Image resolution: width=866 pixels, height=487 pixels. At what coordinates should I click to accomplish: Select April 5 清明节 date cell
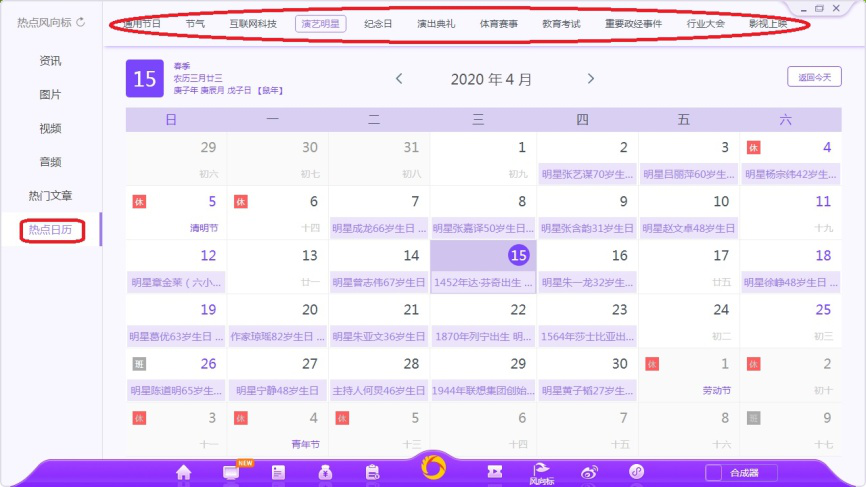[176, 213]
